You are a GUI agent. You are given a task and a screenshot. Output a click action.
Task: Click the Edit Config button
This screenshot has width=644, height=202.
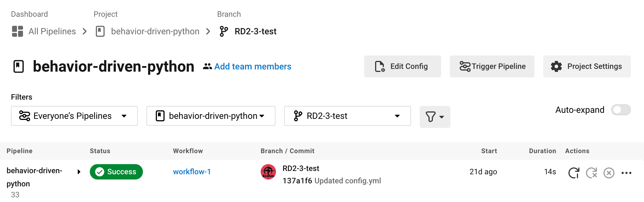pos(402,66)
